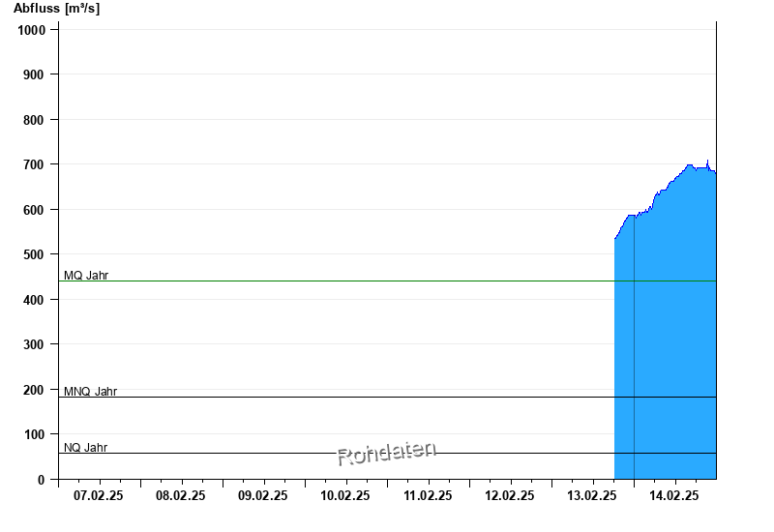Viewport: 774px width, 532px height.
Task: Select the 12.02.25 date label
Action: (x=510, y=496)
